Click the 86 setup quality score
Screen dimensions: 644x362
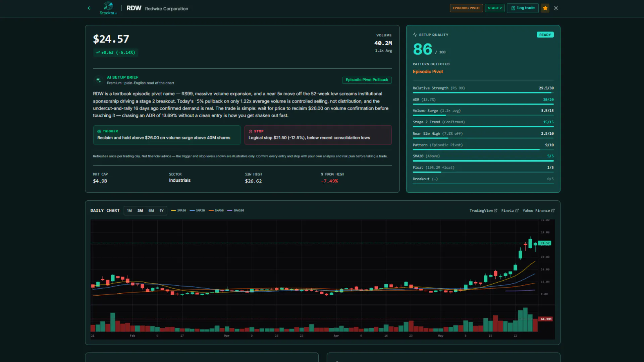pyautogui.click(x=423, y=49)
